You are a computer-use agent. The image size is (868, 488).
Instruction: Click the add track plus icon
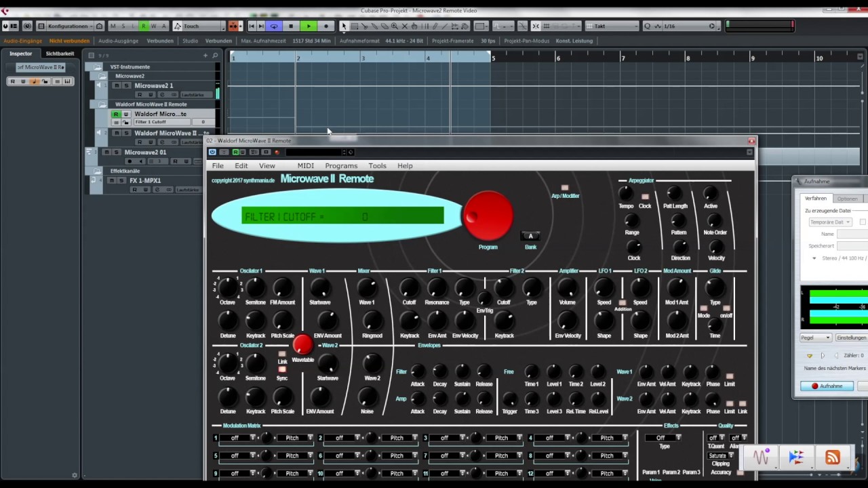click(x=205, y=55)
